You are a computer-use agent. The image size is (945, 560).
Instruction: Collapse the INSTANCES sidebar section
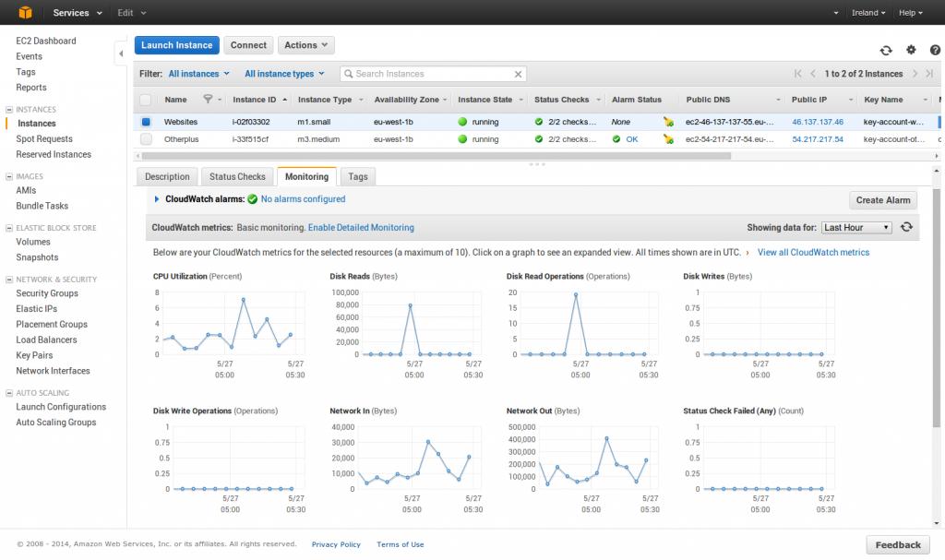[x=9, y=110]
